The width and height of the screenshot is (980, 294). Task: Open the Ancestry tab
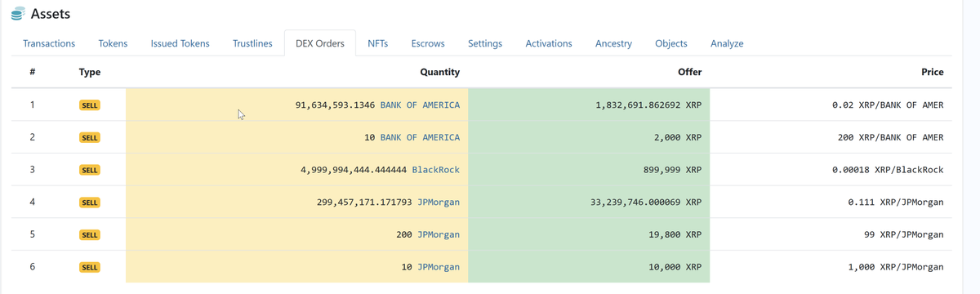tap(614, 43)
